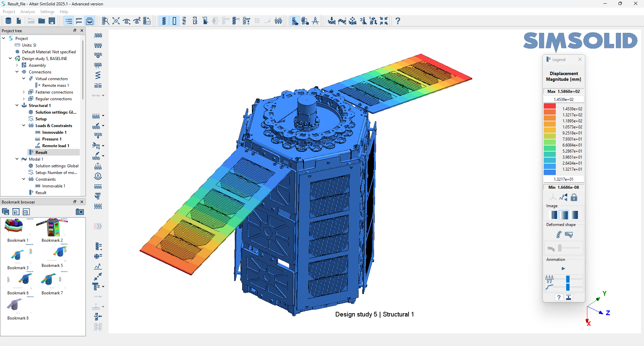
Task: Click the eye with plus view icon
Action: [x=137, y=21]
